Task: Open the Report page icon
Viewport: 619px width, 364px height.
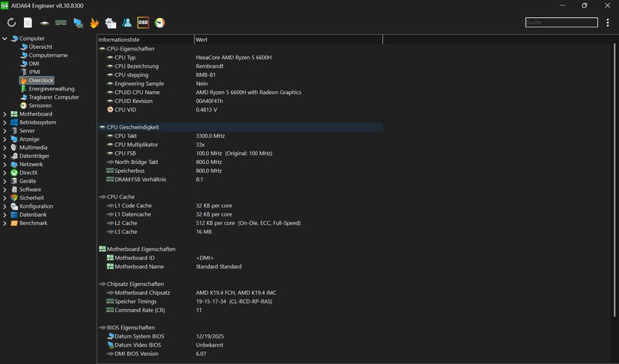Action: pos(28,23)
